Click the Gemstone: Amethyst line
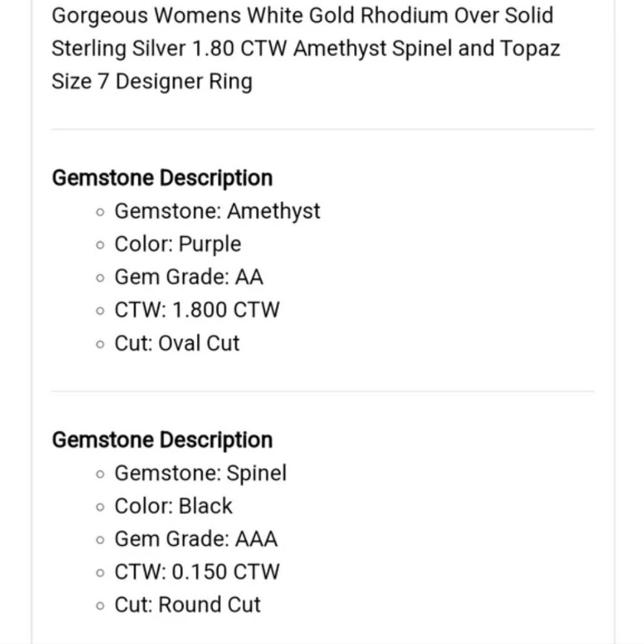The height and width of the screenshot is (644, 644). [217, 211]
